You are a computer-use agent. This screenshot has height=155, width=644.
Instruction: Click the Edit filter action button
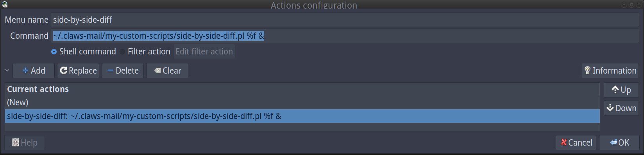204,52
